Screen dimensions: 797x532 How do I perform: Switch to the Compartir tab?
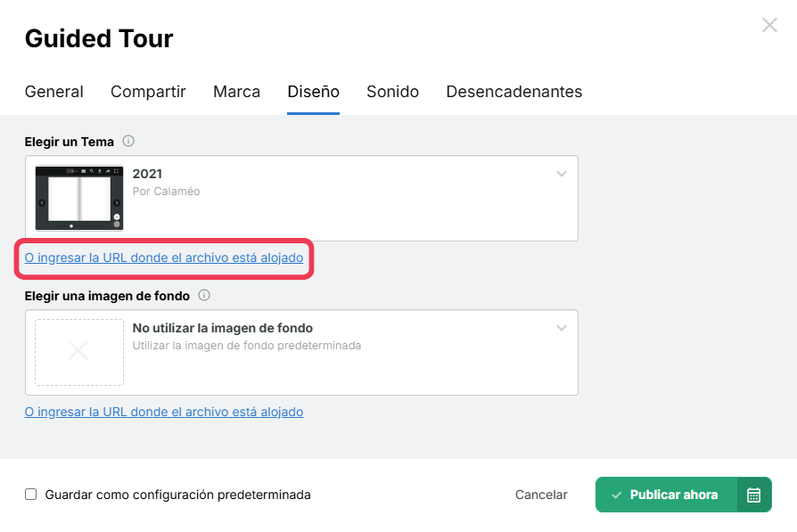click(148, 92)
